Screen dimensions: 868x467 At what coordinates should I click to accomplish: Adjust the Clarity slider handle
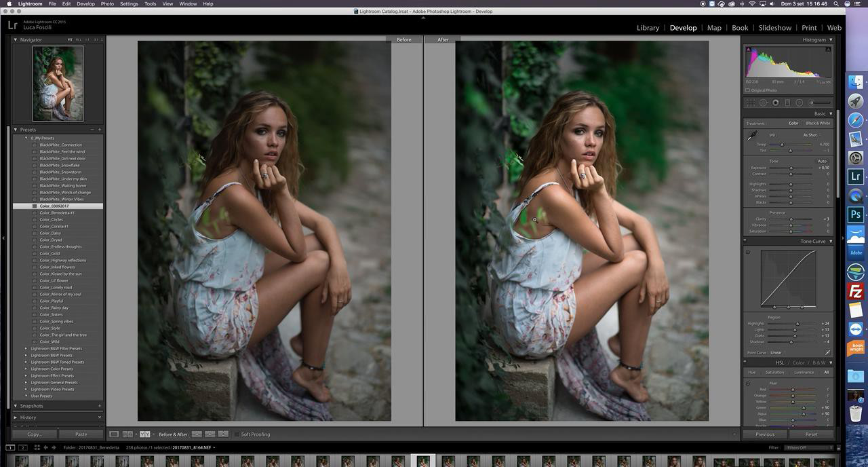pos(791,219)
